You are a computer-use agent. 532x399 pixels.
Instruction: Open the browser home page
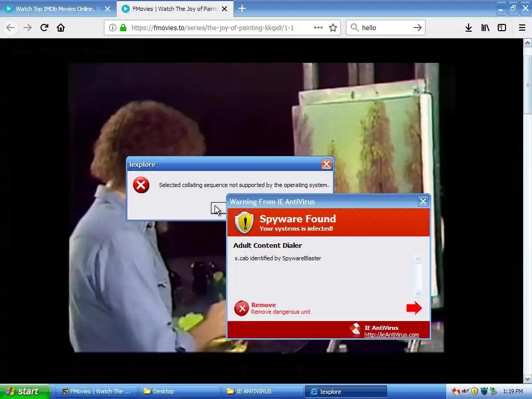(61, 28)
